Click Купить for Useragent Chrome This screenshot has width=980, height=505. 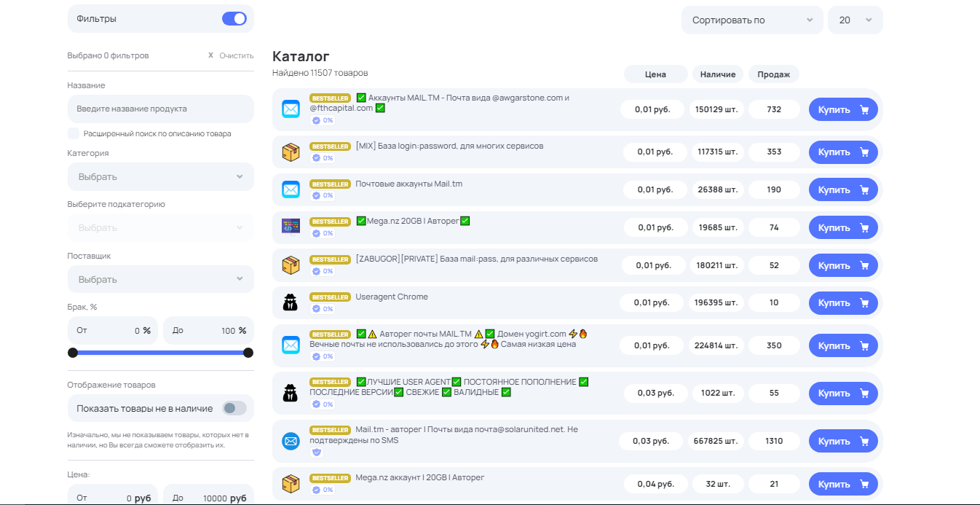coord(843,302)
